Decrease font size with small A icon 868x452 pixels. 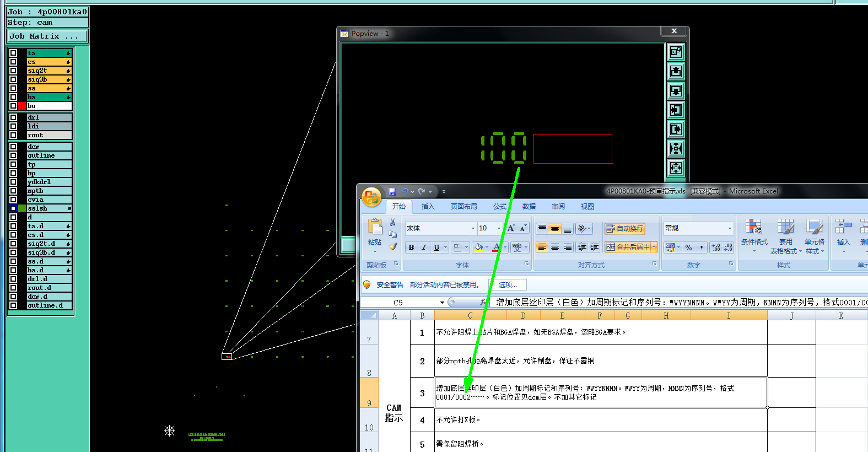click(x=523, y=228)
